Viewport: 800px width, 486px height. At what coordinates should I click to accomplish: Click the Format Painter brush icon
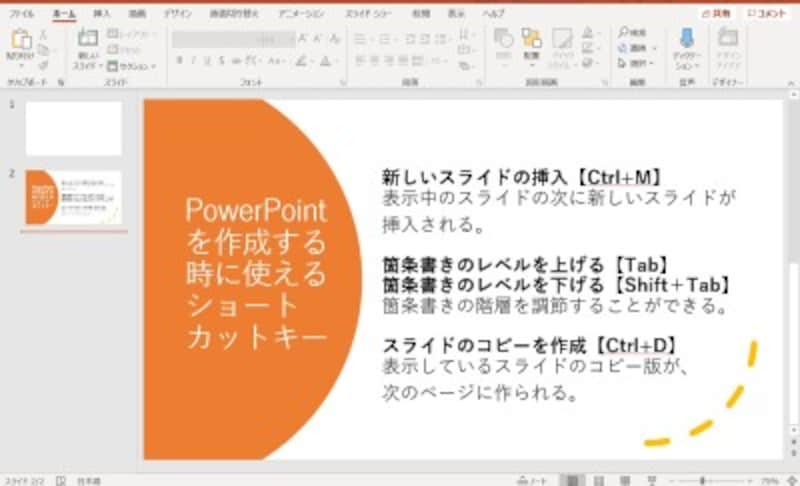click(43, 65)
